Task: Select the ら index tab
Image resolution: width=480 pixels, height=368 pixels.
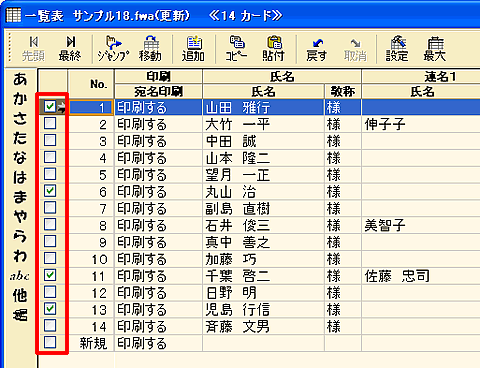Action: (x=20, y=236)
